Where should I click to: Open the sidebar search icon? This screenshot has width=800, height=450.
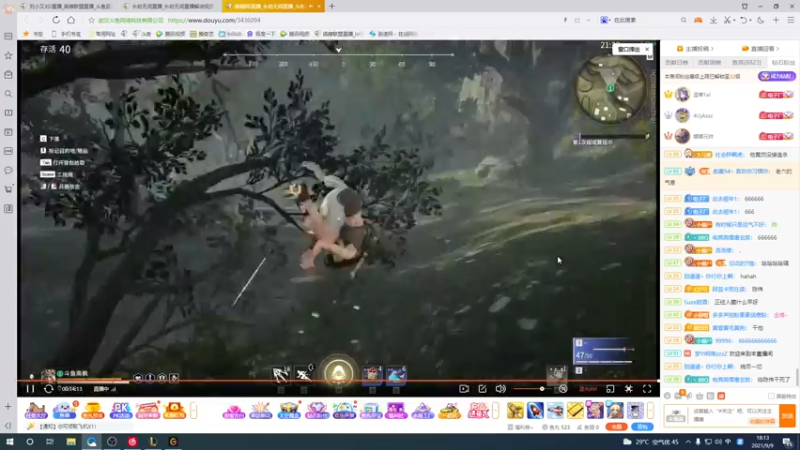8,94
